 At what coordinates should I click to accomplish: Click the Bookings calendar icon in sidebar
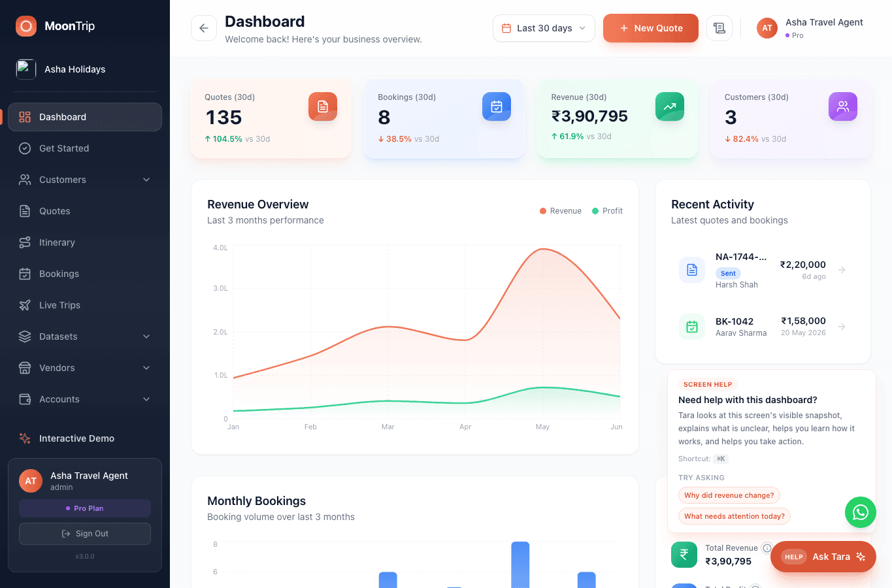coord(25,274)
